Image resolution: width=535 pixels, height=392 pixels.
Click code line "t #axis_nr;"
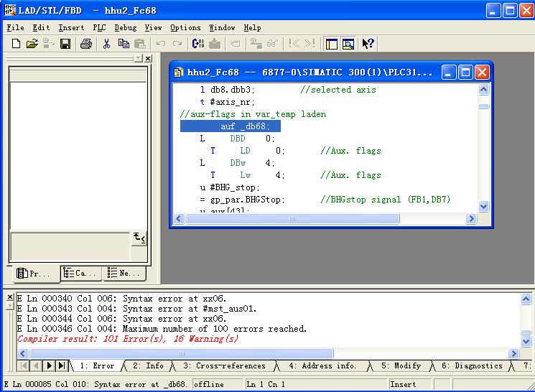coord(227,102)
